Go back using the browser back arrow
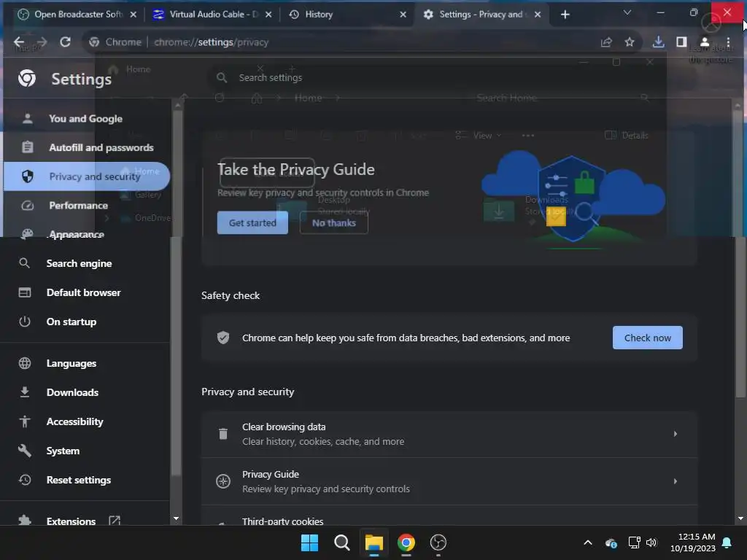The image size is (747, 560). click(x=18, y=42)
